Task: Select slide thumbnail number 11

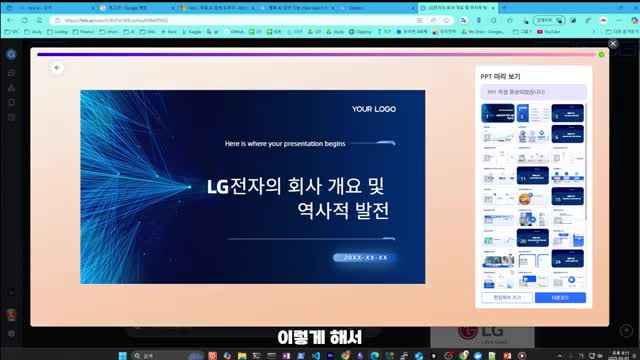Action: click(x=533, y=176)
